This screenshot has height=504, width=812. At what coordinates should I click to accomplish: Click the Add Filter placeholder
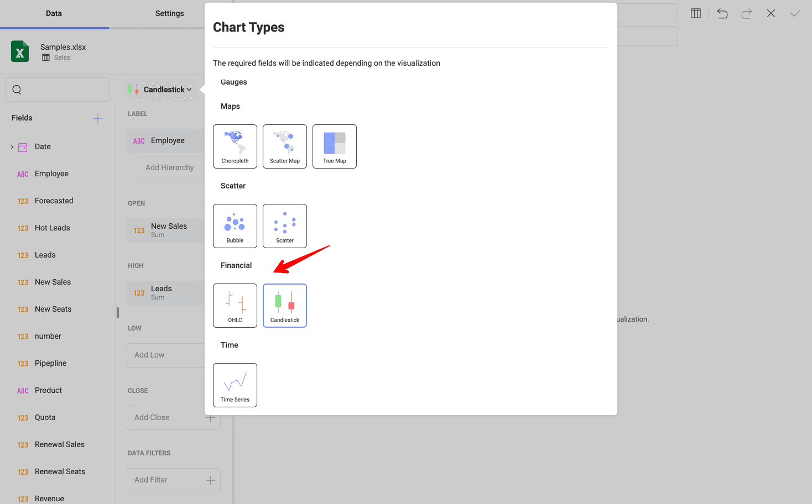coord(174,480)
